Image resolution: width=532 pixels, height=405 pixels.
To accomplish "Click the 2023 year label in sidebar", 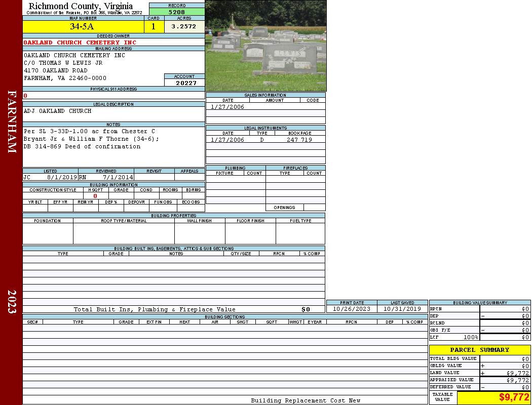I will click(12, 302).
